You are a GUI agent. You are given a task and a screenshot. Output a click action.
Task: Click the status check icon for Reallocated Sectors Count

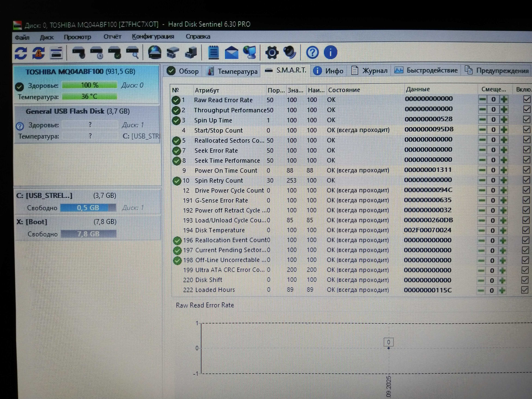tap(177, 141)
